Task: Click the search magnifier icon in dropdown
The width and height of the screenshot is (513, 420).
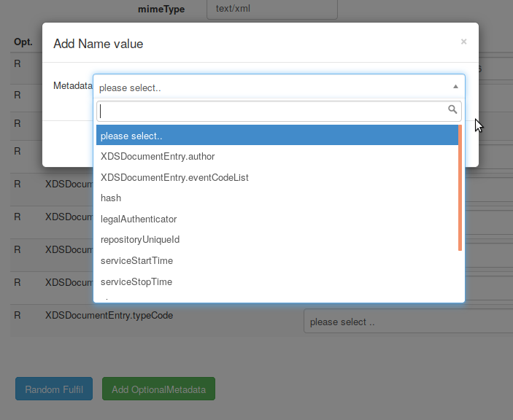Action: pos(452,110)
